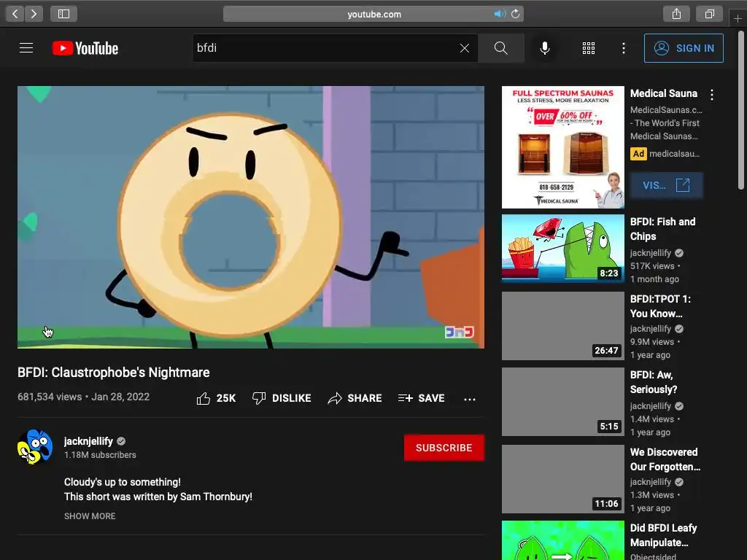Image resolution: width=747 pixels, height=560 pixels.
Task: Open BFDI:TPOT 1 thumbnail 26:47
Action: click(562, 326)
